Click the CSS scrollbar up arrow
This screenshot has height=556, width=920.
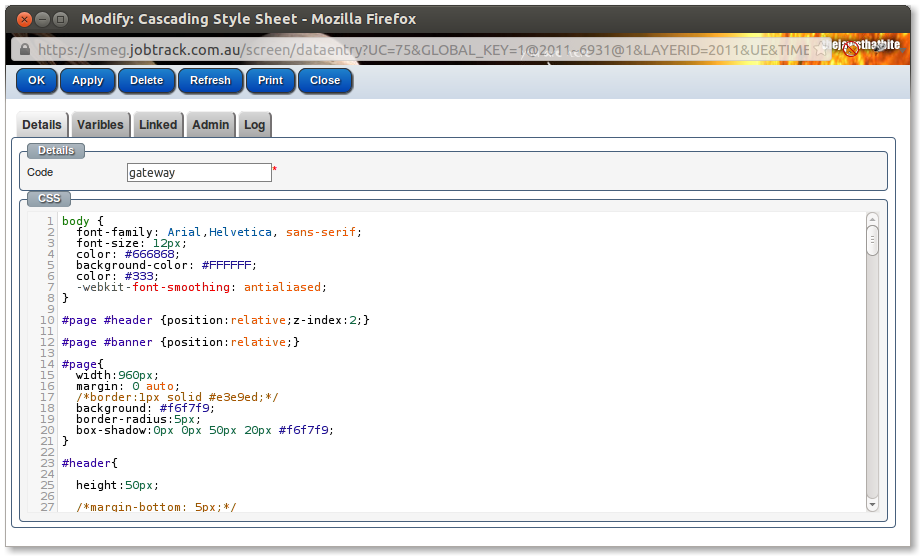872,219
